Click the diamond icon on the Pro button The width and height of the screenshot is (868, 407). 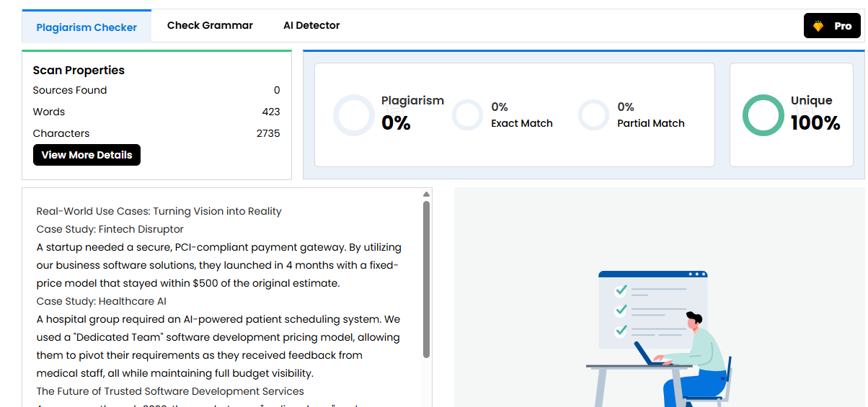click(818, 26)
